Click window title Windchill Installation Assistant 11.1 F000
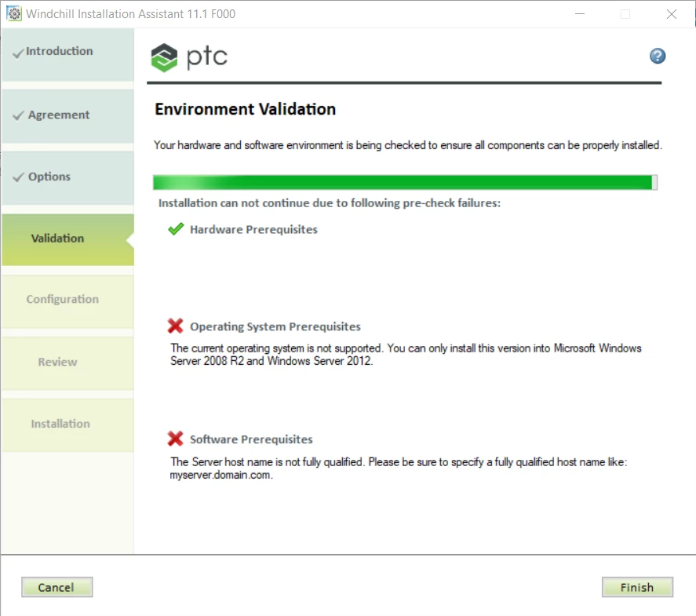This screenshot has height=616, width=696. (x=130, y=14)
